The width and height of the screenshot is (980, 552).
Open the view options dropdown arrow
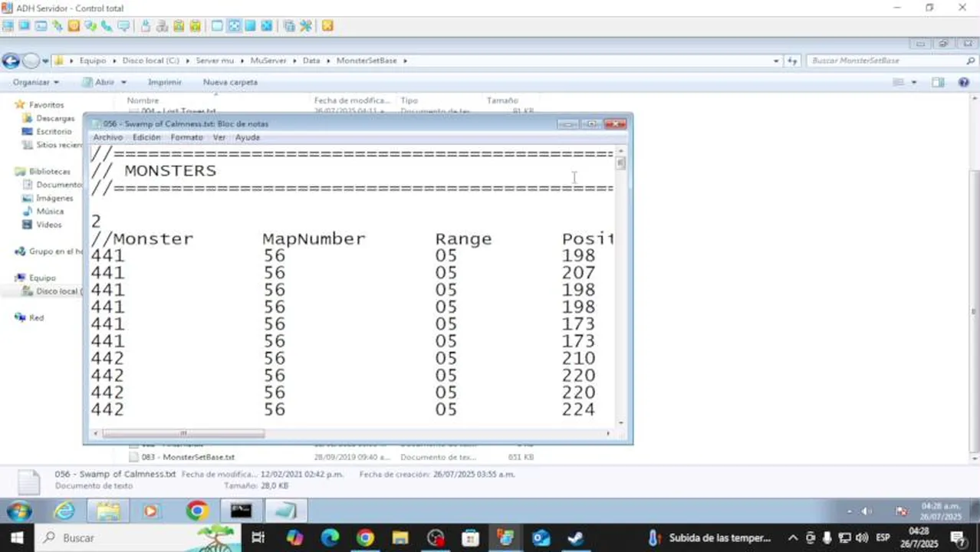coord(914,82)
